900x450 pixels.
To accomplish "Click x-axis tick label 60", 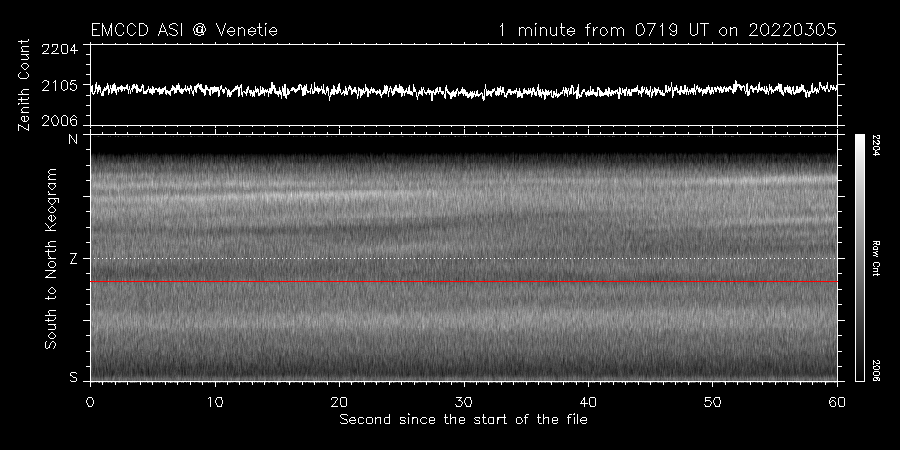I will [x=837, y=402].
